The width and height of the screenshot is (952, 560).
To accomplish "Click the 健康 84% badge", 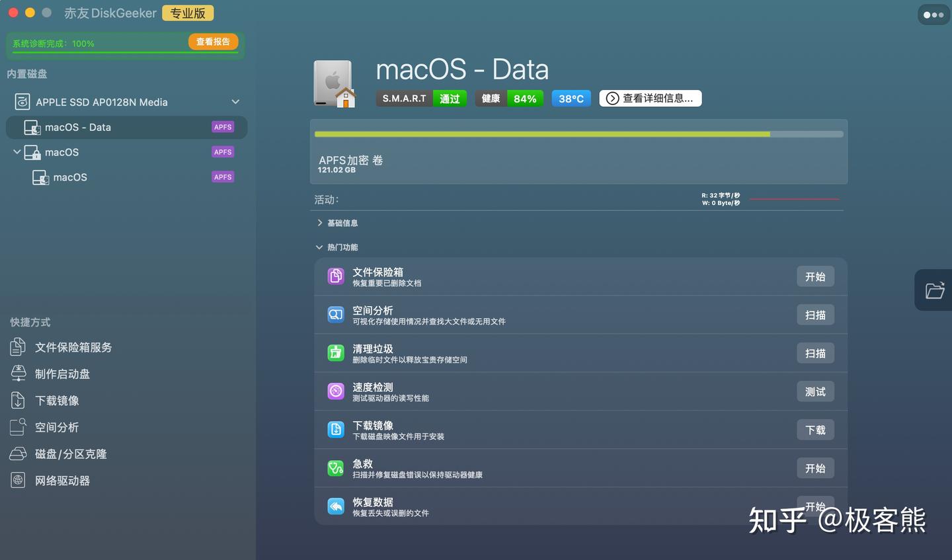I will [509, 99].
